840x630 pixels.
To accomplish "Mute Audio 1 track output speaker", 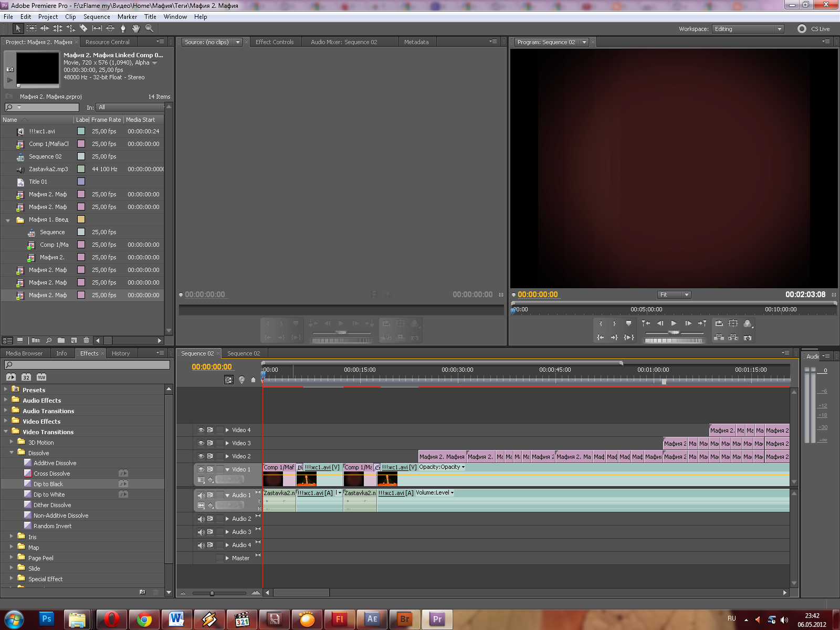I will click(x=201, y=495).
